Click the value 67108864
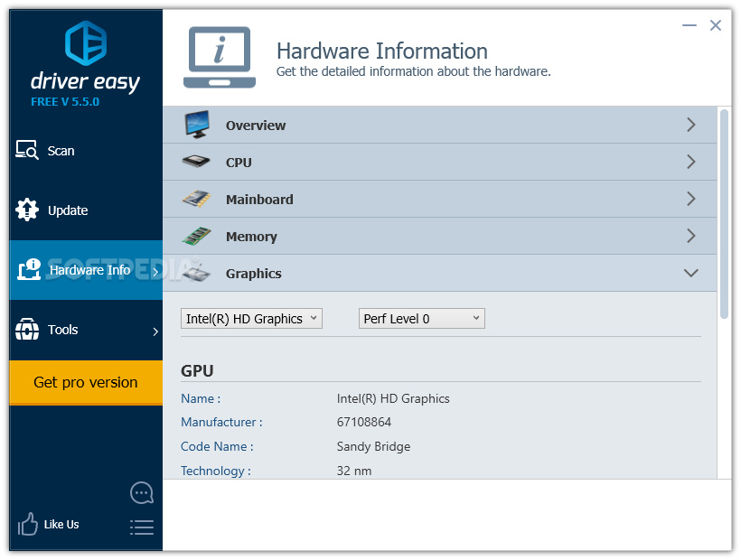Viewport: 741px width, 560px height. click(364, 422)
